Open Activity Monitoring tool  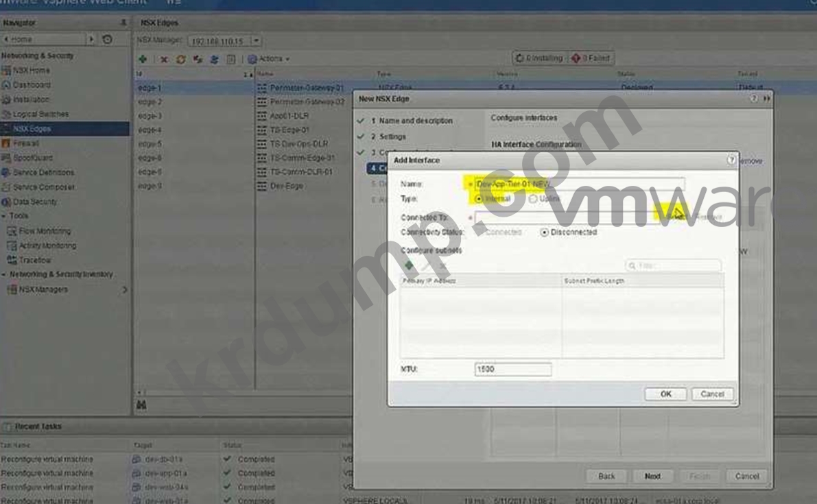[x=47, y=245]
